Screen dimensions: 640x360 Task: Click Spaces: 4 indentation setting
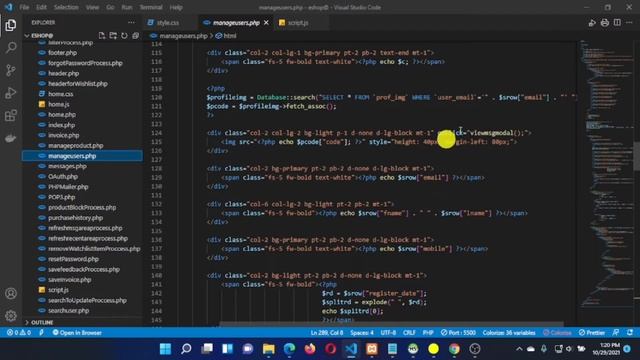click(362, 333)
